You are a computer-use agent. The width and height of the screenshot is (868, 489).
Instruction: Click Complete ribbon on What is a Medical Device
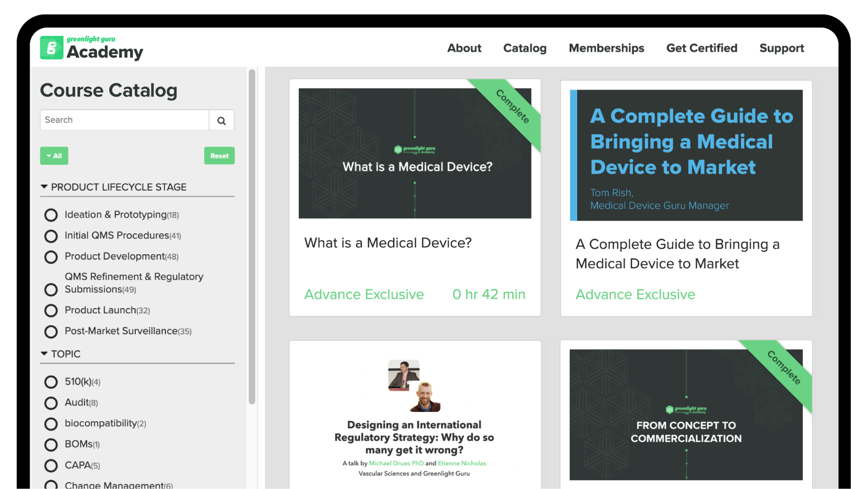coord(512,107)
